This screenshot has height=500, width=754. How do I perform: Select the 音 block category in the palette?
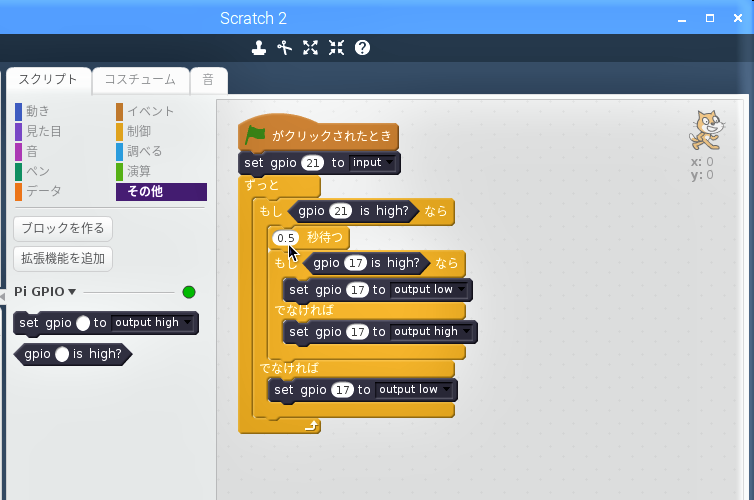click(27, 151)
